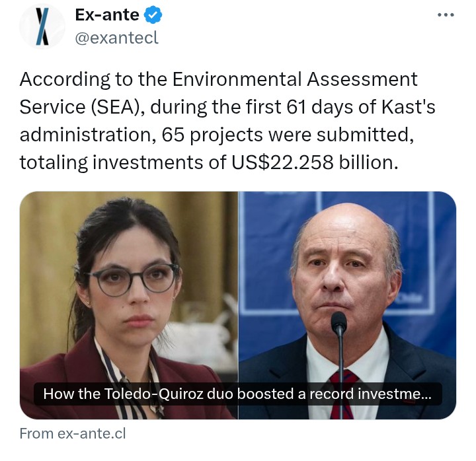This screenshot has width=476, height=461.
Task: Follow the "From ex-ante.cl" source link
Action: point(73,433)
